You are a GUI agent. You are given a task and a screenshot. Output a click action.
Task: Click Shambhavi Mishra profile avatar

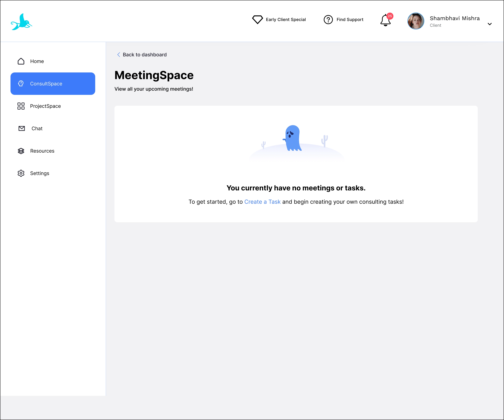(416, 21)
